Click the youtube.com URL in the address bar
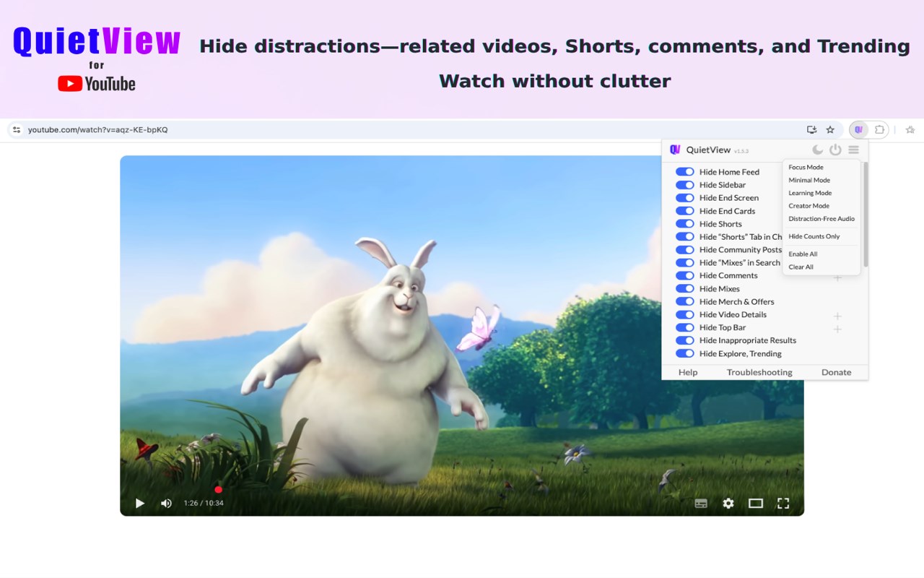Viewport: 924px width, 578px height. pyautogui.click(x=97, y=130)
